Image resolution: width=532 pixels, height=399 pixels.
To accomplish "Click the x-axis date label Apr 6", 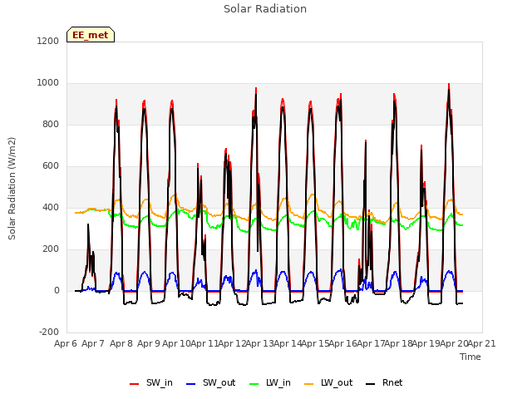I will click(66, 343).
